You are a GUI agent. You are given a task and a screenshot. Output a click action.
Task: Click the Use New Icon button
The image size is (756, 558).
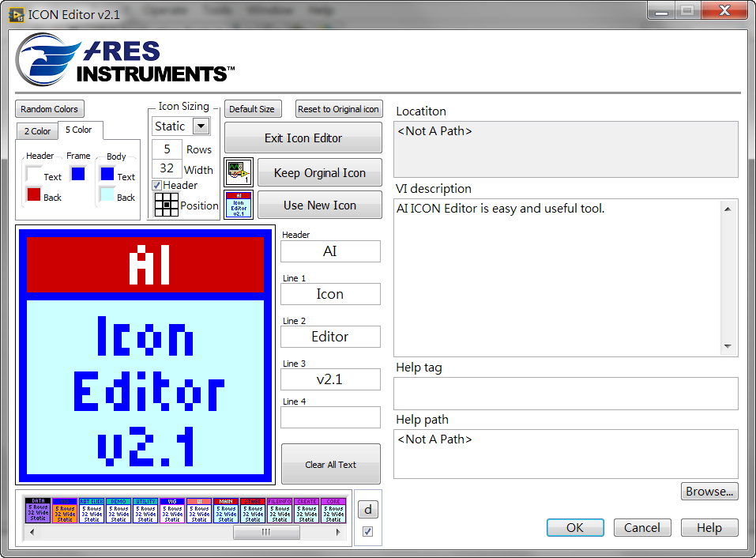coord(320,205)
